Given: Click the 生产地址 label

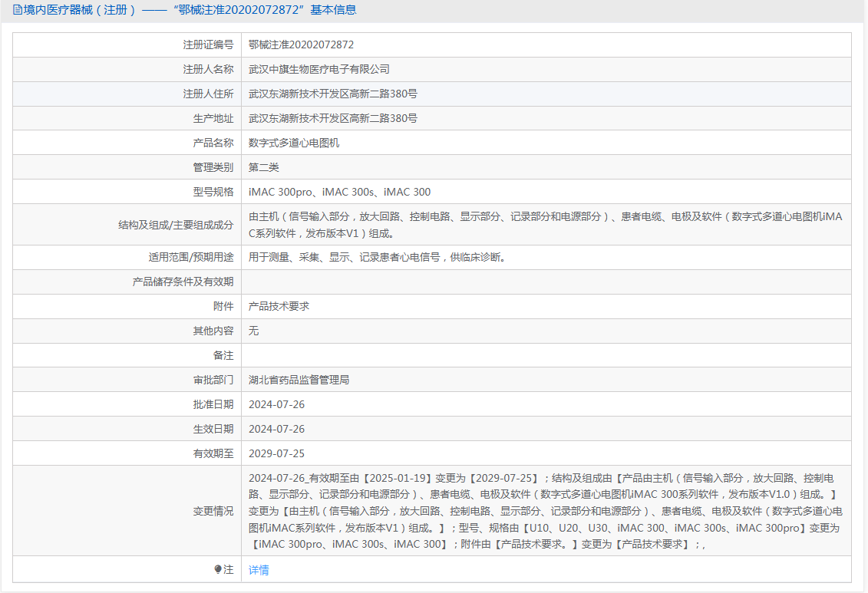Looking at the screenshot, I should click(213, 118).
